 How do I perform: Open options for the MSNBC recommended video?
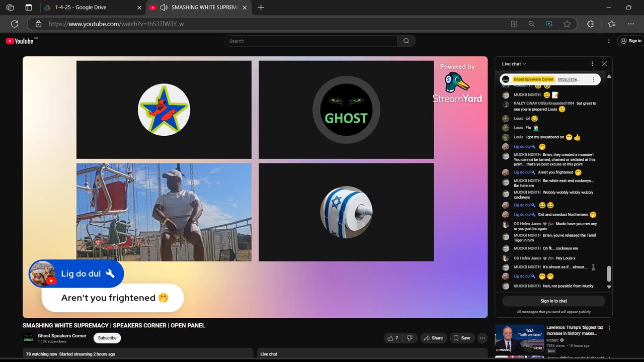coord(609,328)
